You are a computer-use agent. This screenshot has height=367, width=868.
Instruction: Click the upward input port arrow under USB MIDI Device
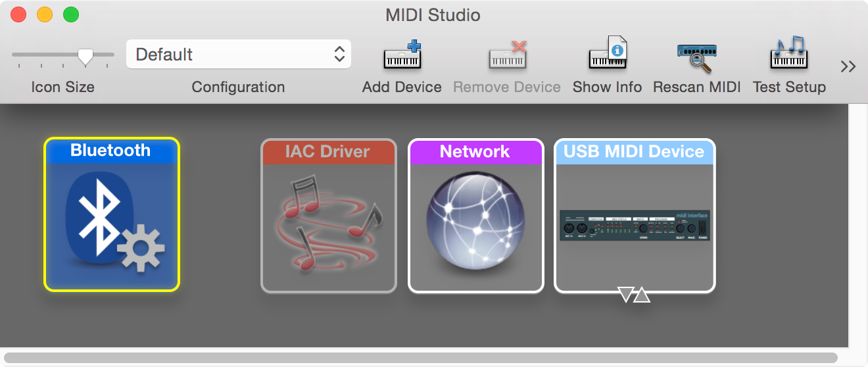(642, 295)
